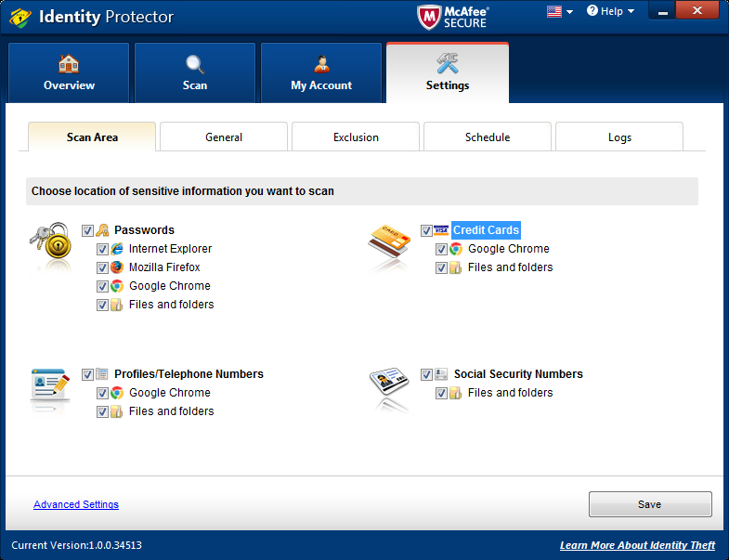Viewport: 729px width, 560px height.
Task: Click the Mozilla Firefox icon
Action: (x=117, y=267)
